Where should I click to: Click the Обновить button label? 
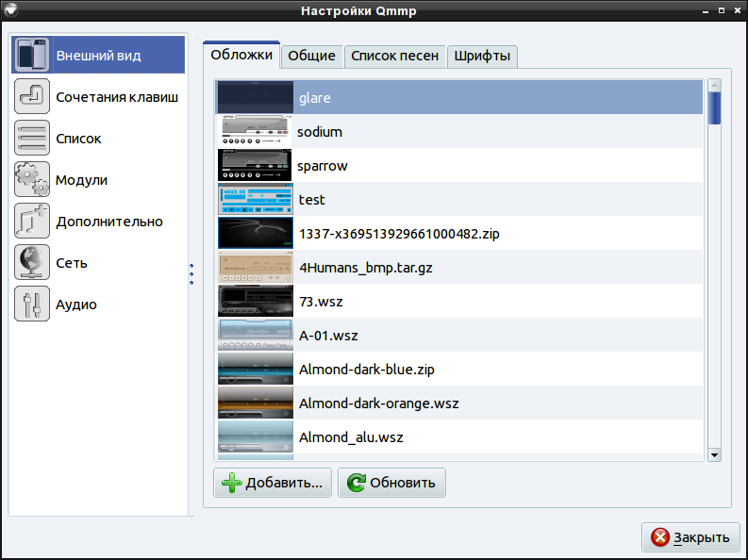403,483
